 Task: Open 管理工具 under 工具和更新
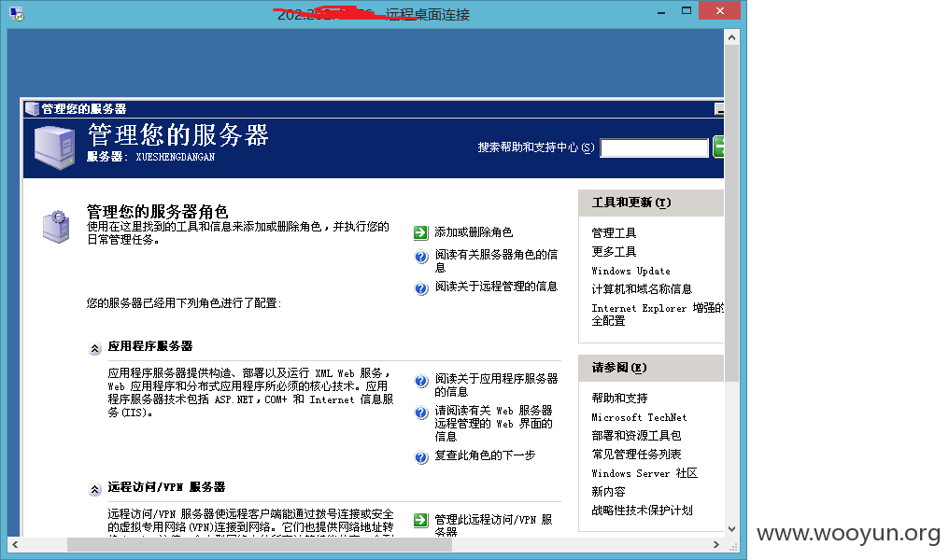tap(614, 232)
